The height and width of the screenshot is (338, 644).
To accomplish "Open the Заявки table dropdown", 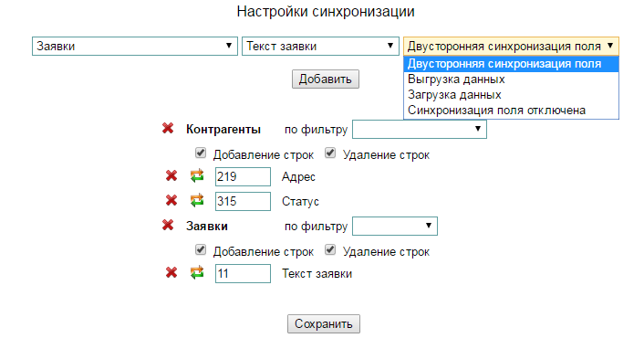I will coord(135,46).
